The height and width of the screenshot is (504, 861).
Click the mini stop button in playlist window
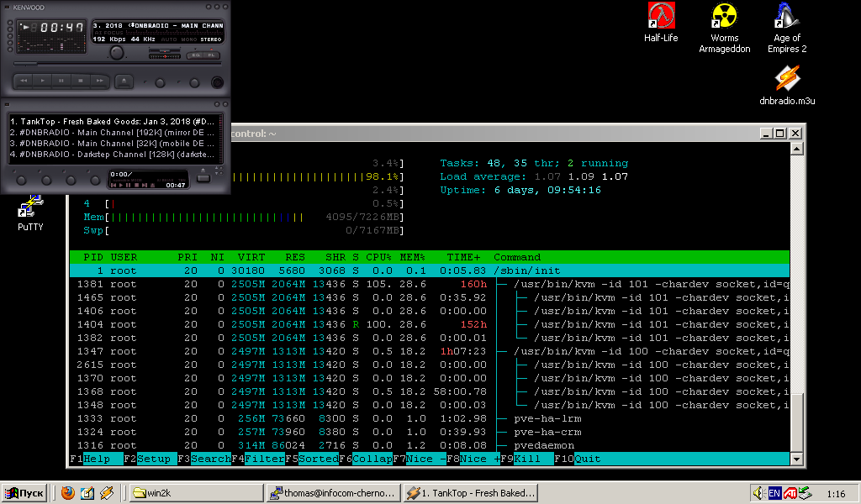pyautogui.click(x=137, y=186)
